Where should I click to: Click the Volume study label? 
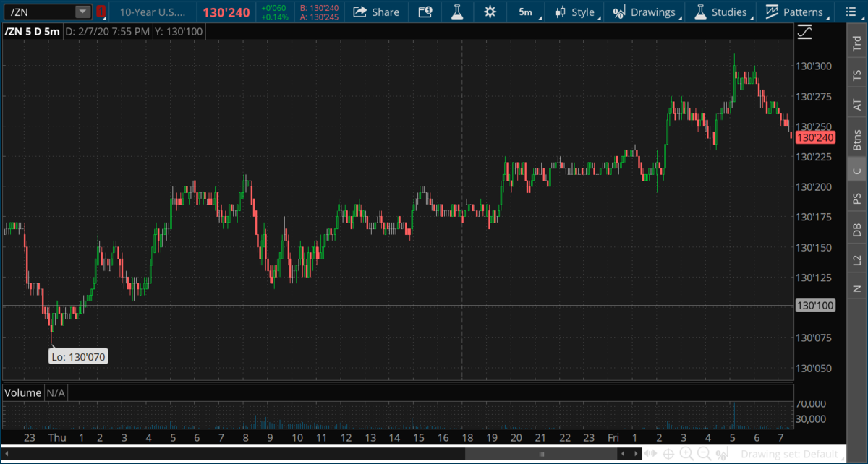(23, 392)
